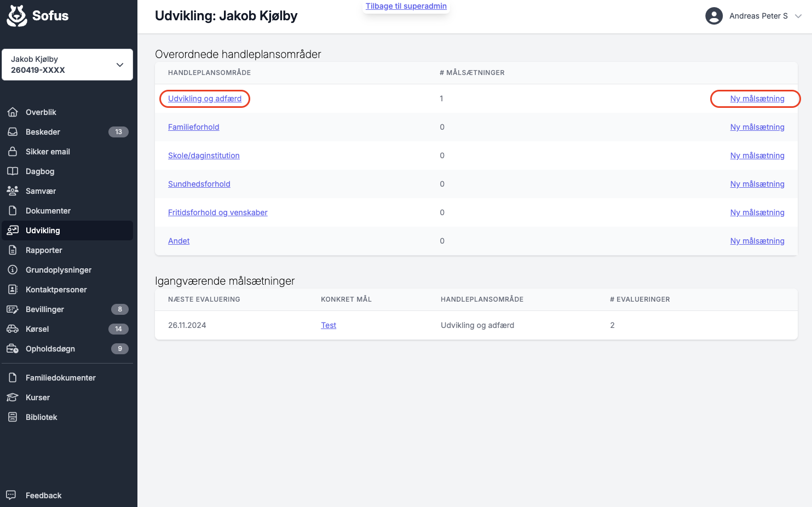The height and width of the screenshot is (507, 812).
Task: Open Overblik via the house icon
Action: (x=13, y=112)
